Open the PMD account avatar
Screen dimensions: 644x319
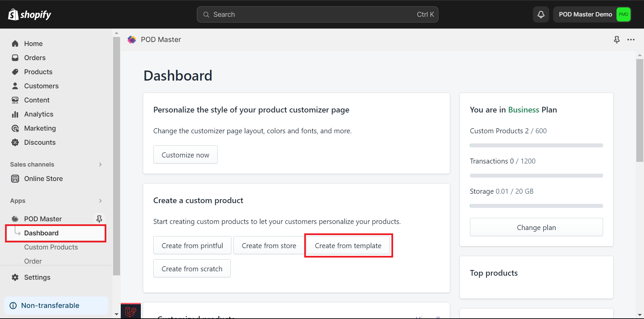(x=623, y=14)
